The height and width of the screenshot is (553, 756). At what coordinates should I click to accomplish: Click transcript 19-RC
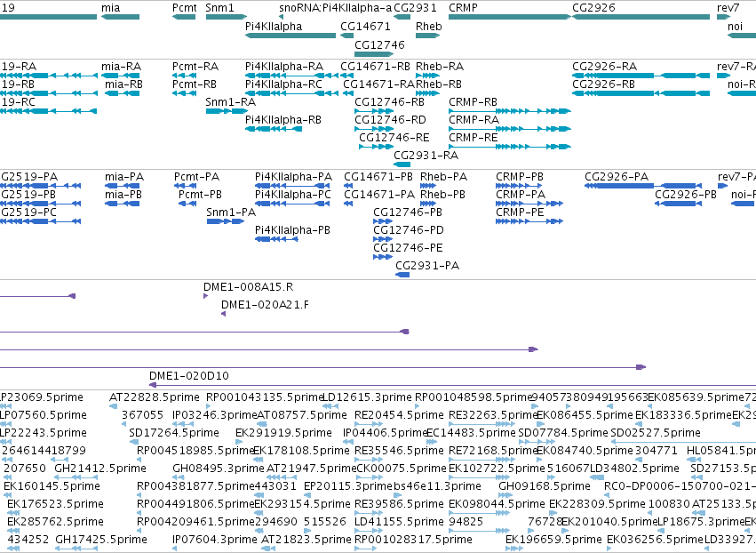coord(48,111)
